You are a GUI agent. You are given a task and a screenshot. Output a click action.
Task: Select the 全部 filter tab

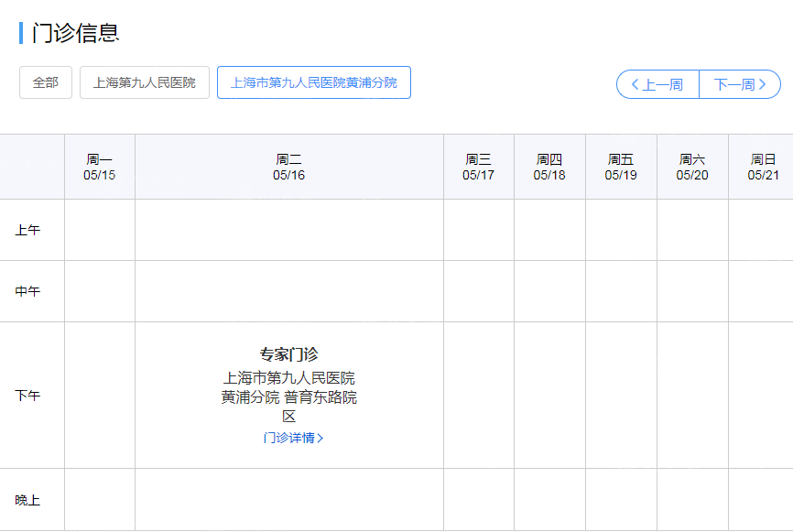46,82
